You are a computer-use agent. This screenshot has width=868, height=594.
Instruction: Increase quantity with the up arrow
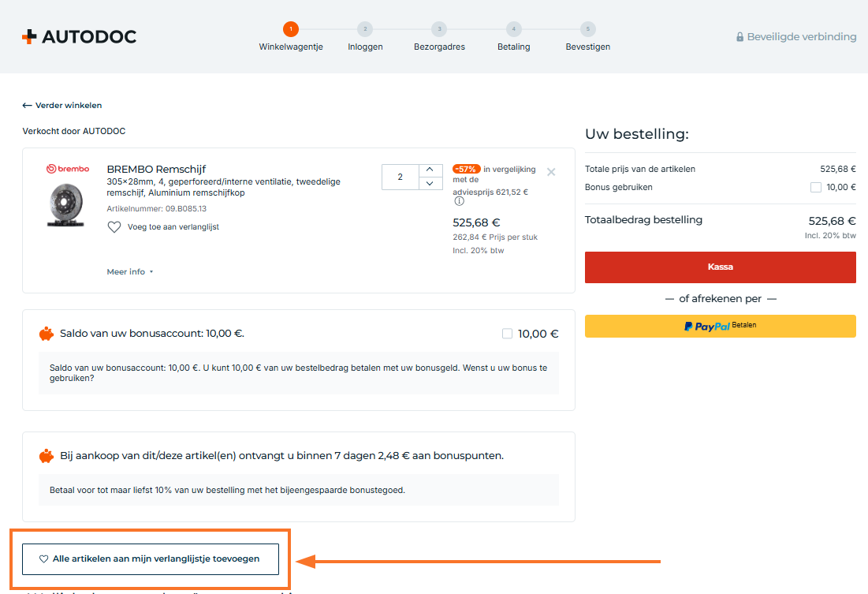tap(429, 170)
